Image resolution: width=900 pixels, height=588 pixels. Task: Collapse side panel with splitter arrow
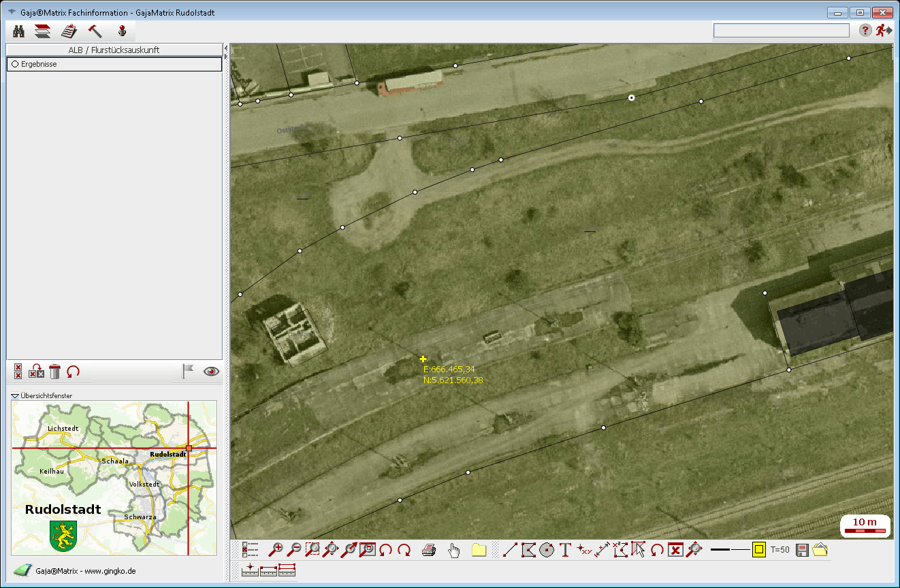[x=225, y=49]
